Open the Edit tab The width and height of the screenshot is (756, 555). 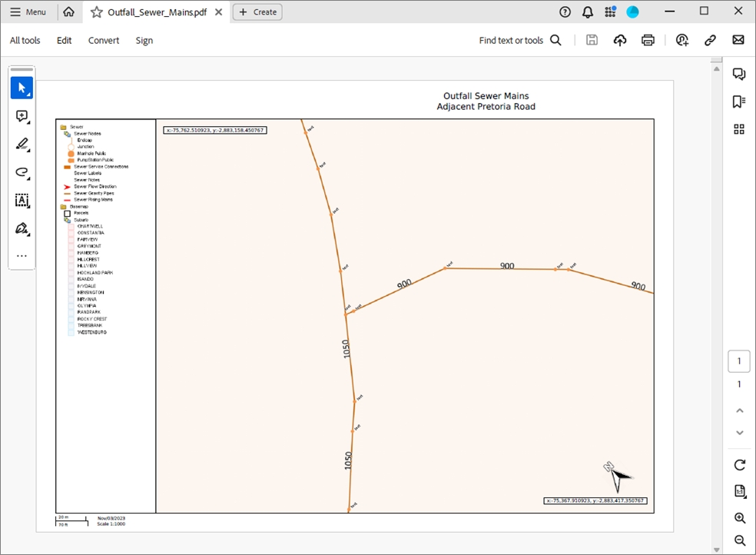pos(64,40)
